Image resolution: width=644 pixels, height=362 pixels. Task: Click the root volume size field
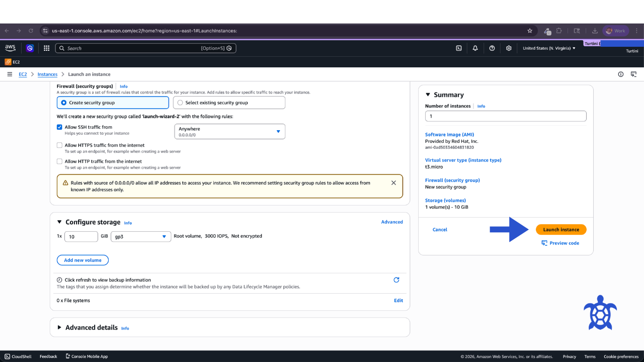coord(81,237)
